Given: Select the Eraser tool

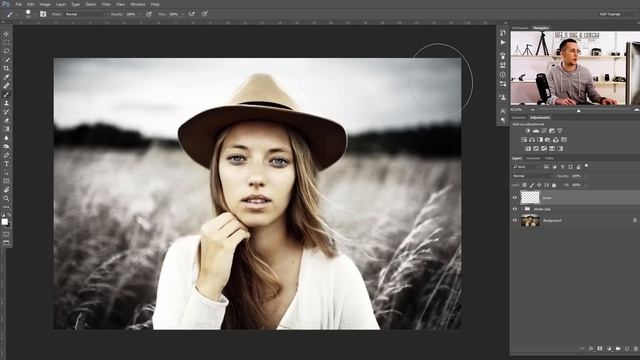Looking at the screenshot, I should tap(6, 120).
